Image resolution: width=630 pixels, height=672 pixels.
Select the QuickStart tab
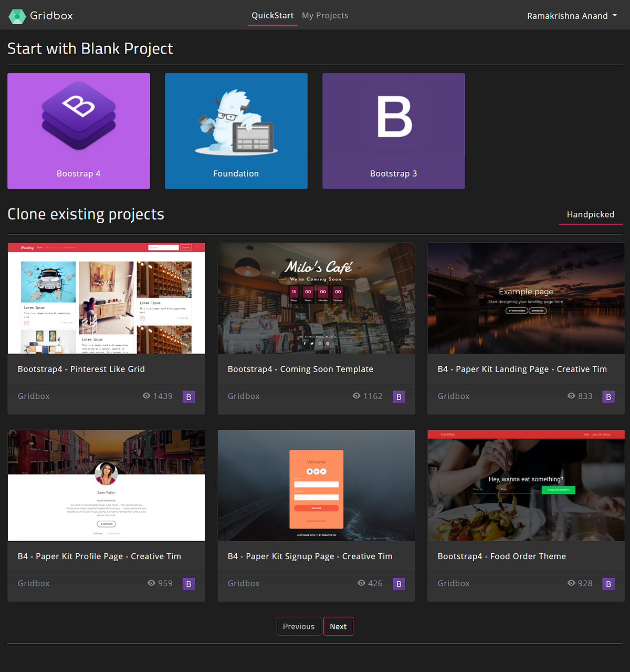click(x=272, y=15)
